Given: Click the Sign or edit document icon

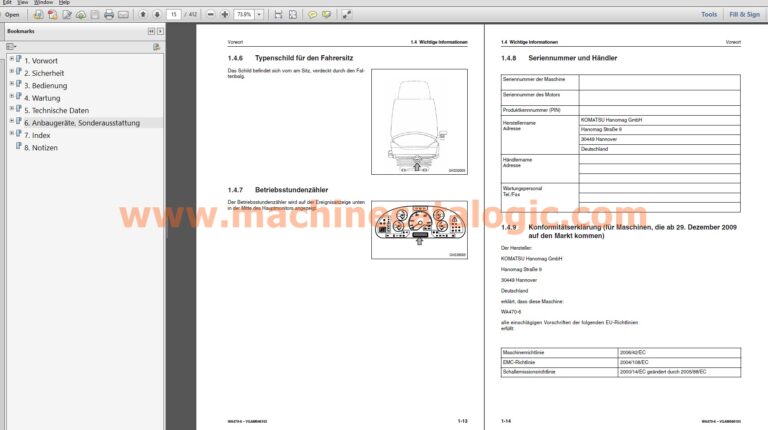Looking at the screenshot, I should click(67, 15).
